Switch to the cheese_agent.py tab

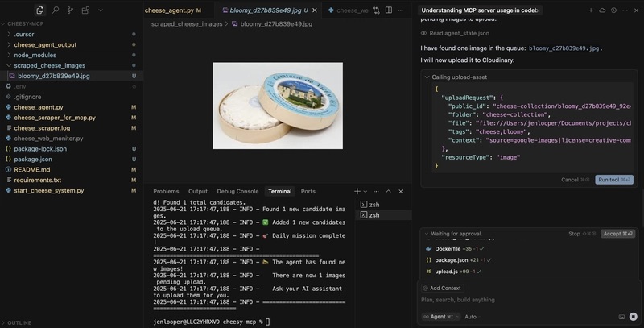(x=172, y=10)
